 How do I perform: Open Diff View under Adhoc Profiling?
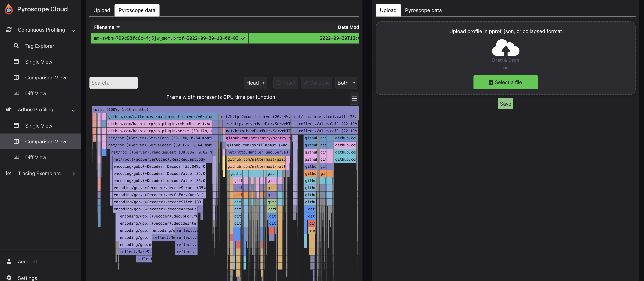point(36,157)
